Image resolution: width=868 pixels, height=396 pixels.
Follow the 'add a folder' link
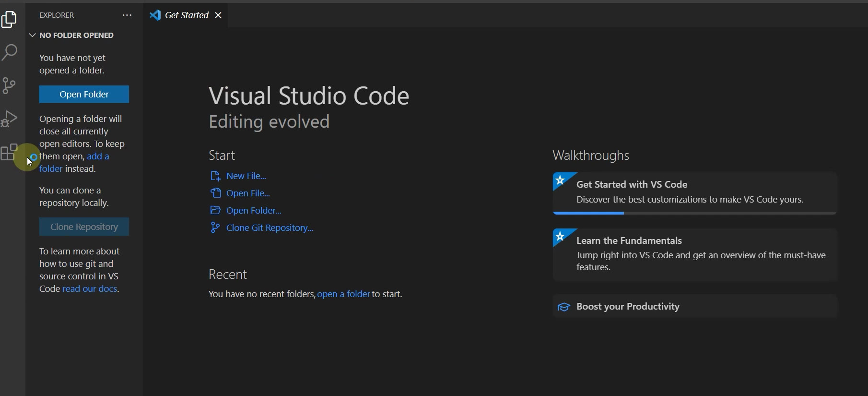[x=98, y=156]
